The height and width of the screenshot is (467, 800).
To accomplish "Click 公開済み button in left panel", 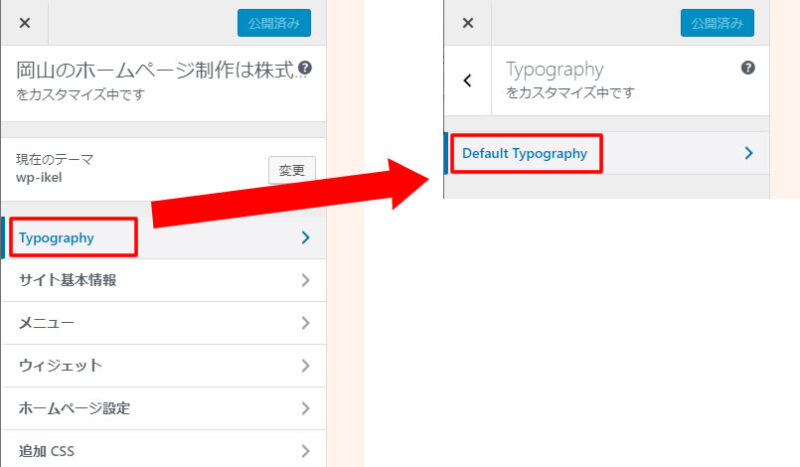I will tap(274, 23).
